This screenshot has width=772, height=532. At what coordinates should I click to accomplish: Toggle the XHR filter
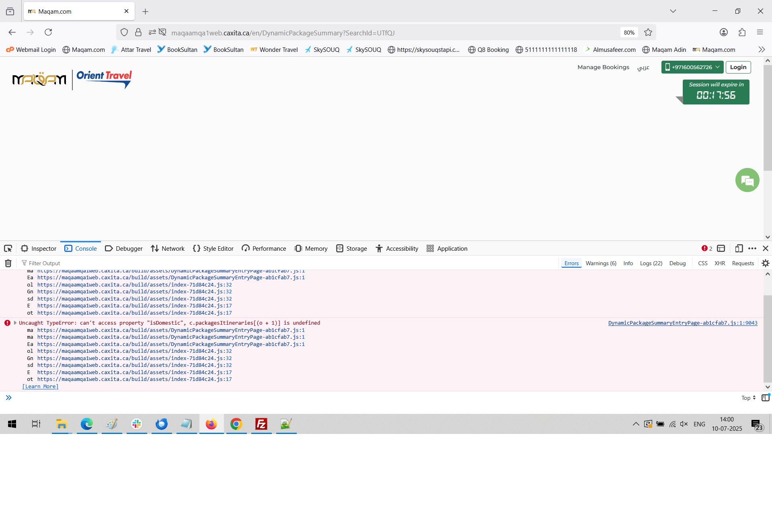click(720, 263)
